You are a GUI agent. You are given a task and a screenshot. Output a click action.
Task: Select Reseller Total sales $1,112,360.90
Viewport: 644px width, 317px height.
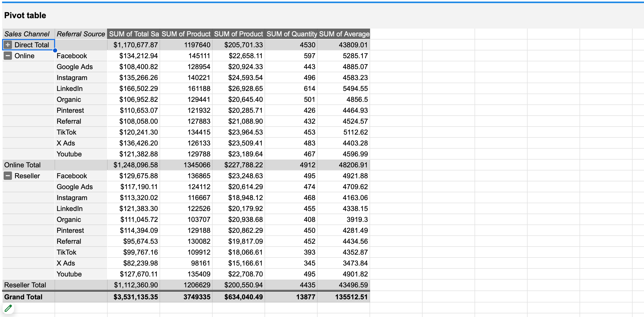[x=134, y=285]
